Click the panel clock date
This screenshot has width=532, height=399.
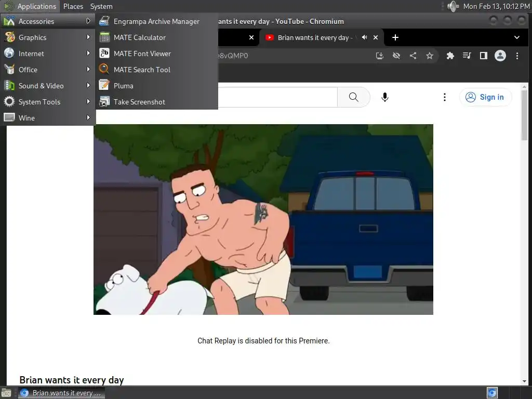pyautogui.click(x=496, y=6)
